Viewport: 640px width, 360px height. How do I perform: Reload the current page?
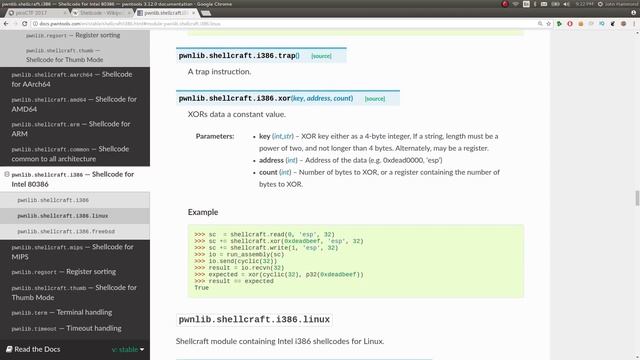[x=24, y=24]
